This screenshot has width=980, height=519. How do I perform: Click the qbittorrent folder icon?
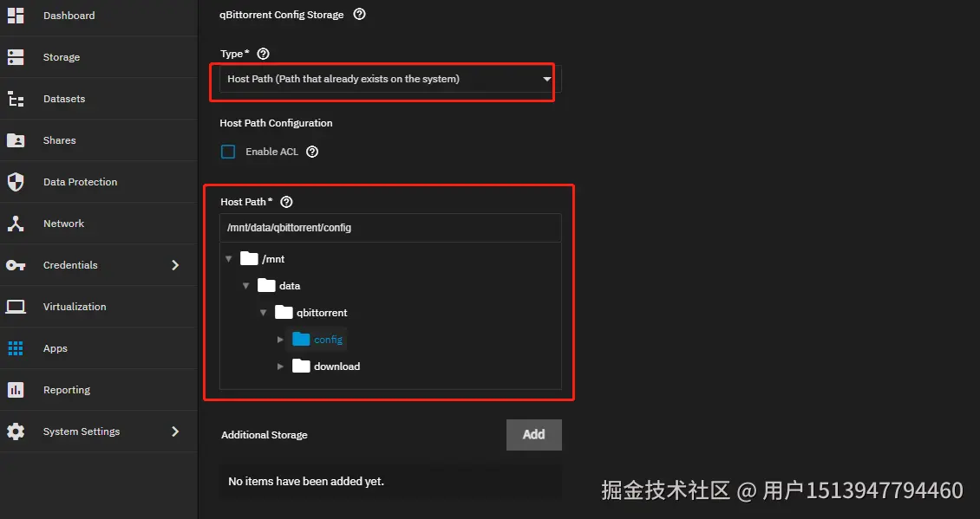pos(284,312)
